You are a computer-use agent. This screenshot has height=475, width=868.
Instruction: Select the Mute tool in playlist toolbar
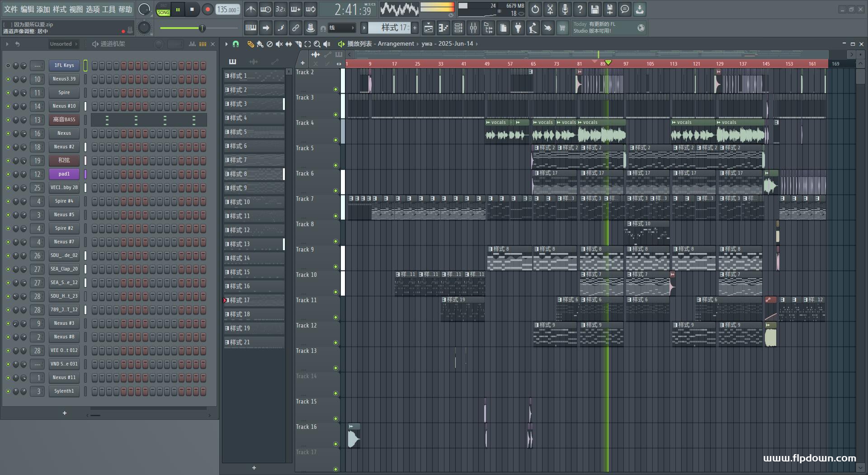(x=279, y=44)
